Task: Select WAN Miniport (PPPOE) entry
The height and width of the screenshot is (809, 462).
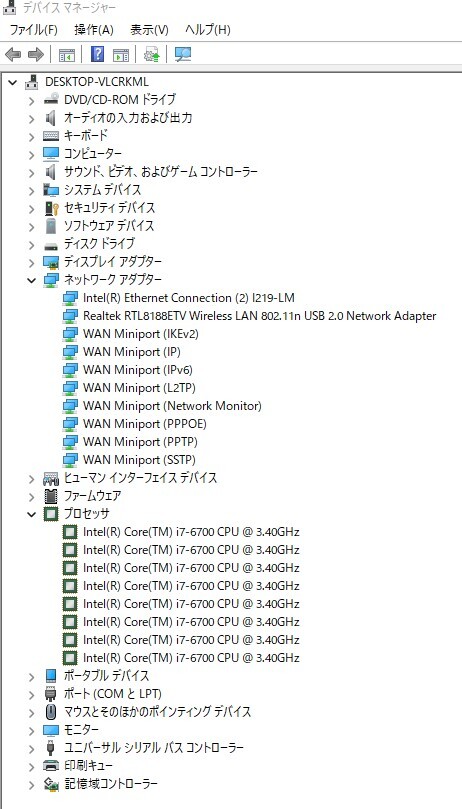Action: pyautogui.click(x=145, y=424)
